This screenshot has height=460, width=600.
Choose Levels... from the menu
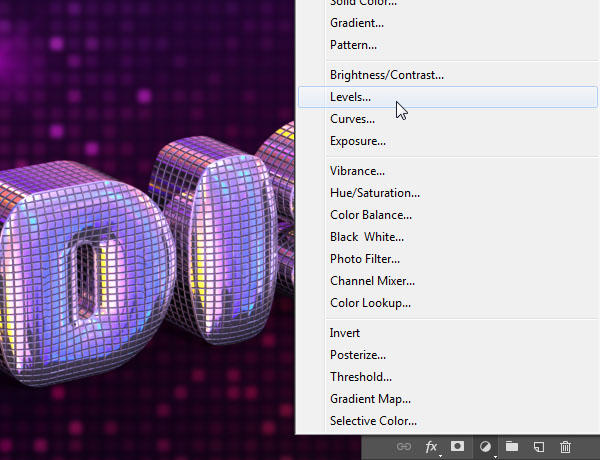click(x=350, y=97)
